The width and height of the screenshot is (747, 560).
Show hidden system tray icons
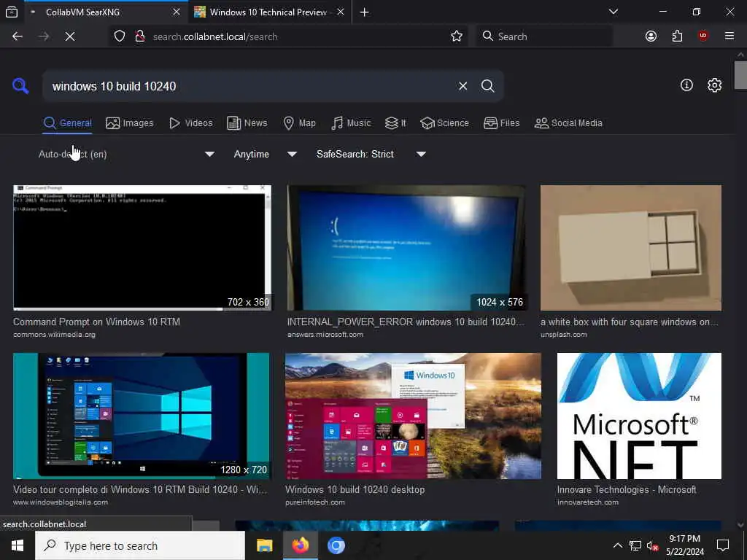[x=617, y=545]
